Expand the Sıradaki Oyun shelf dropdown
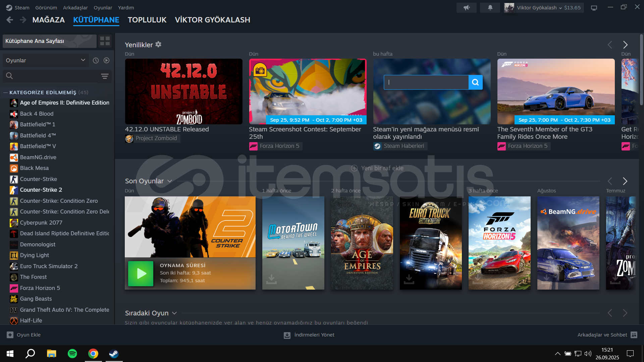Image resolution: width=644 pixels, height=362 pixels. coord(174,313)
